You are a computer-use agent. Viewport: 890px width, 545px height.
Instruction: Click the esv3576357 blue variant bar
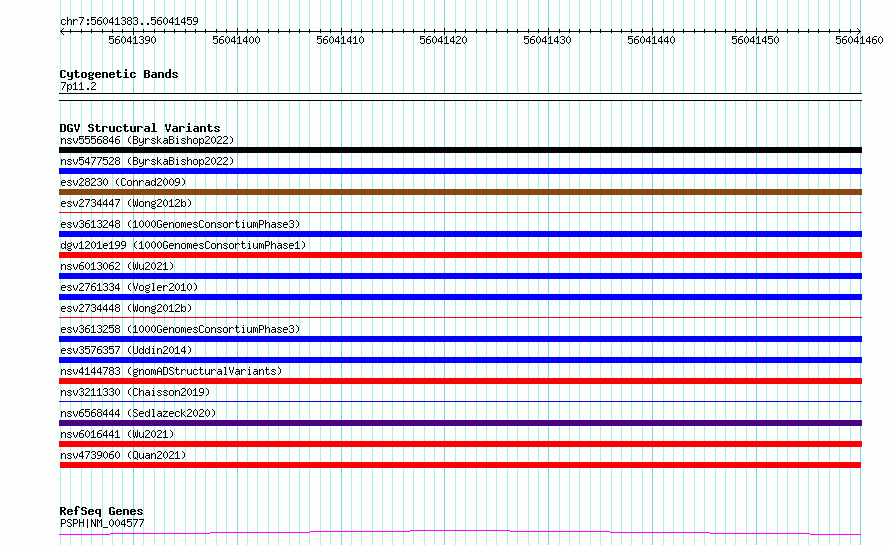pyautogui.click(x=460, y=360)
